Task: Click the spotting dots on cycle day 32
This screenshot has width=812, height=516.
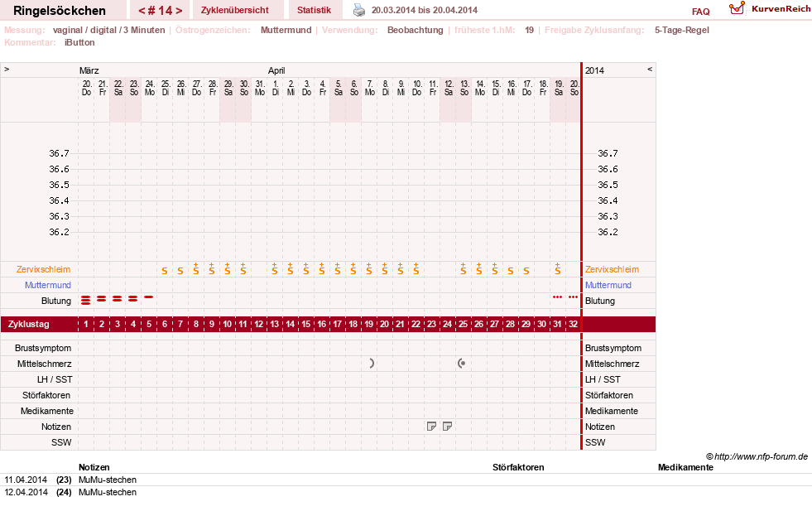Action: tap(573, 297)
